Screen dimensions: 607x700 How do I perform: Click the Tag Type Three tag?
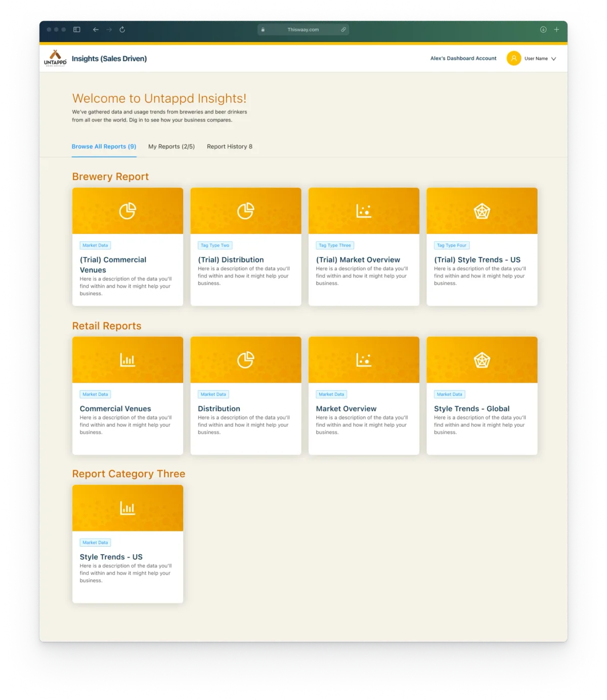coord(335,245)
